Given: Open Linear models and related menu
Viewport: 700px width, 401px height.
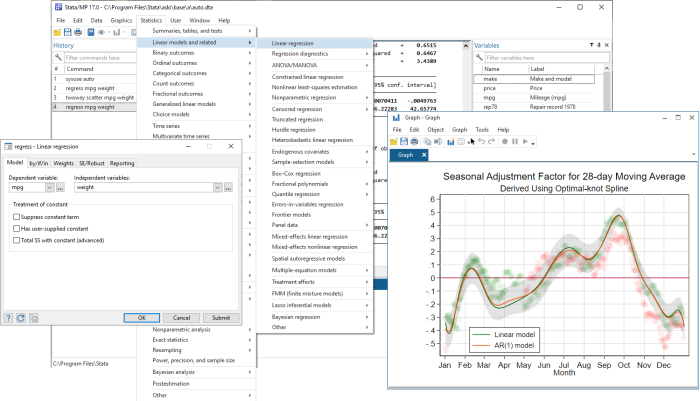Looking at the screenshot, I should tap(196, 42).
